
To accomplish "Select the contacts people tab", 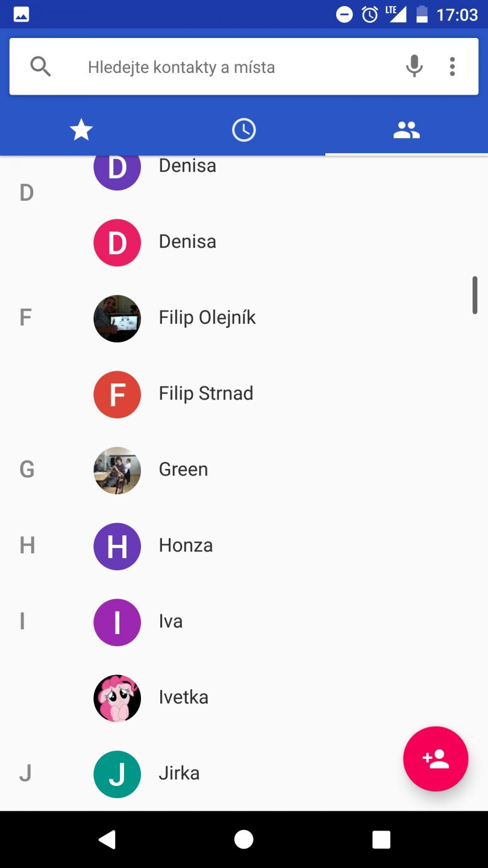I will [406, 130].
